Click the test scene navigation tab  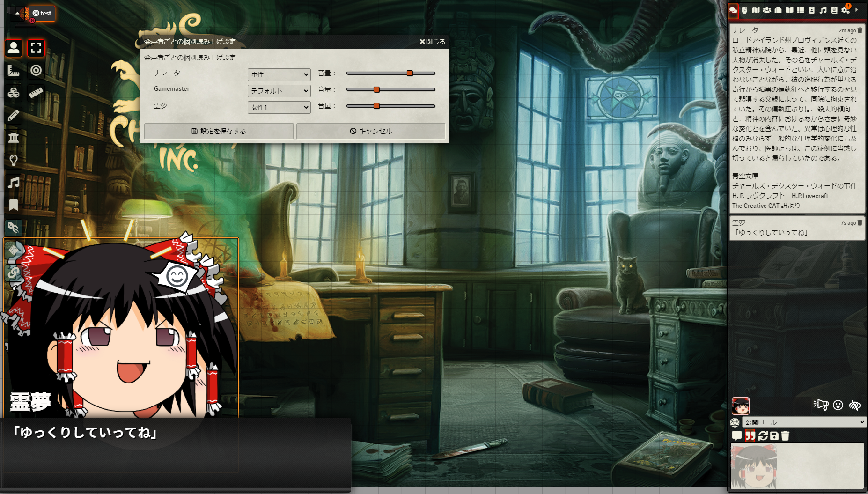click(x=42, y=13)
